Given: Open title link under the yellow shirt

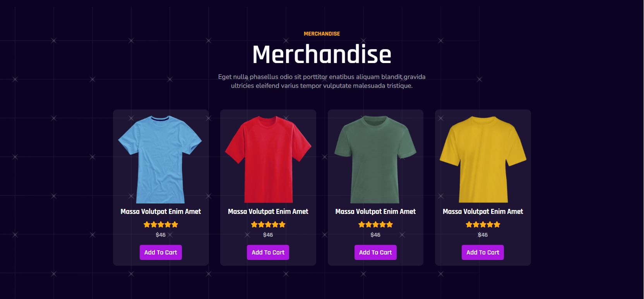Looking at the screenshot, I should [x=483, y=212].
